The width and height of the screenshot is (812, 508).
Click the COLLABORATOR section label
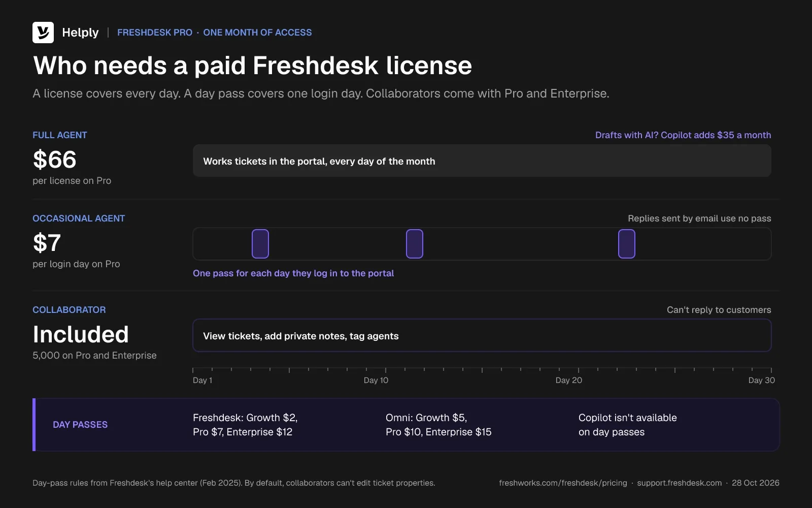69,310
